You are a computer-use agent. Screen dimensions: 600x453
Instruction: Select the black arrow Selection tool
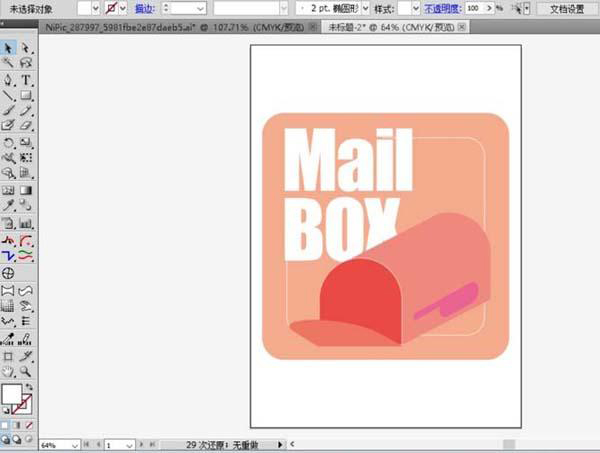tap(8, 48)
